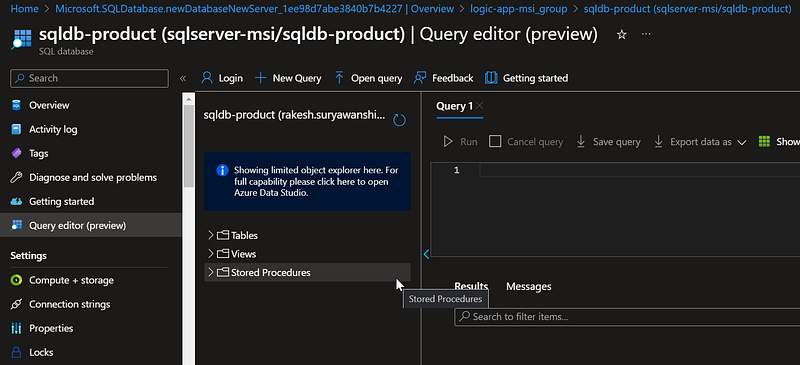Click the New Query plus icon
800x365 pixels.
coord(260,78)
